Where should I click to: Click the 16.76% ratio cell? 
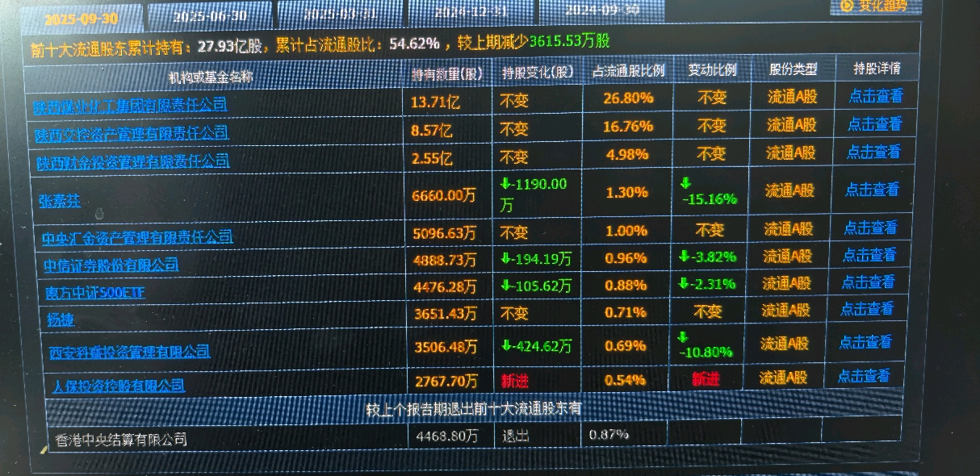(628, 127)
